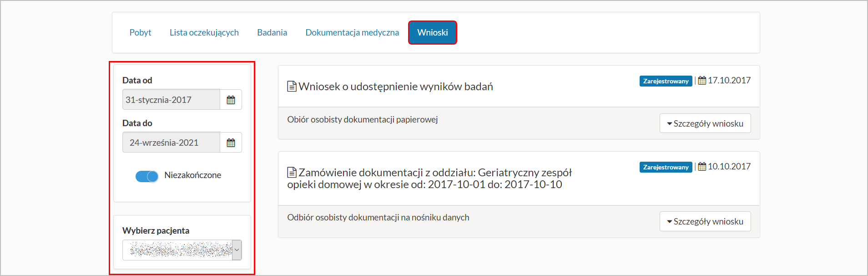Toggle the Niezakończone switch

point(146,176)
